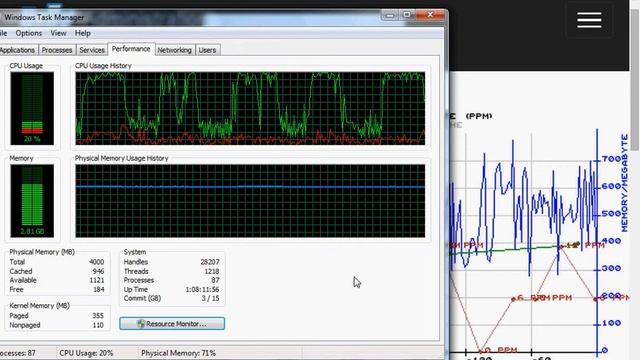The image size is (640, 360).
Task: Click the Available memory value 1121
Action: (97, 280)
